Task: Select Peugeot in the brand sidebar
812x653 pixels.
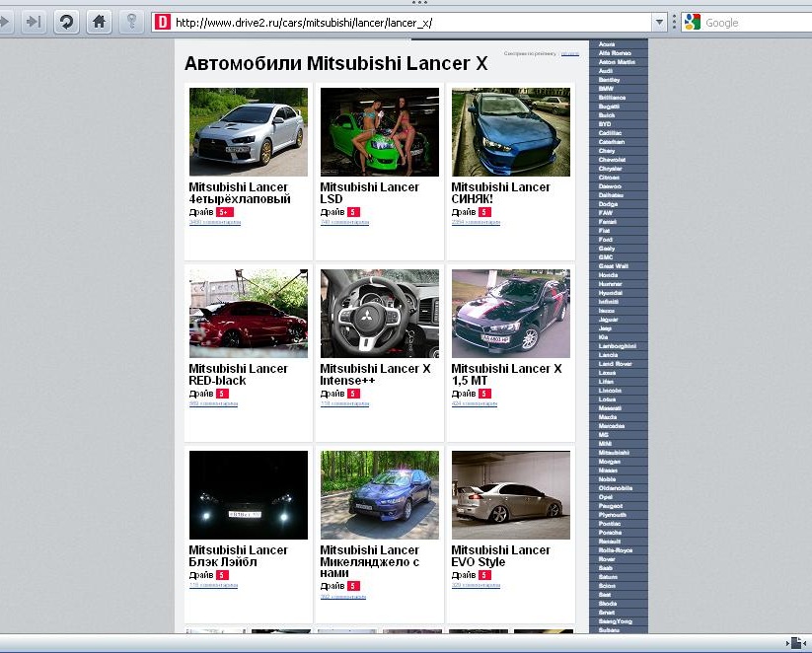Action: pyautogui.click(x=611, y=506)
